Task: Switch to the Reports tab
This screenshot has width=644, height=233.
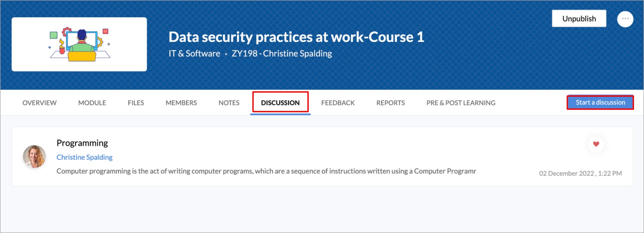Action: point(390,103)
